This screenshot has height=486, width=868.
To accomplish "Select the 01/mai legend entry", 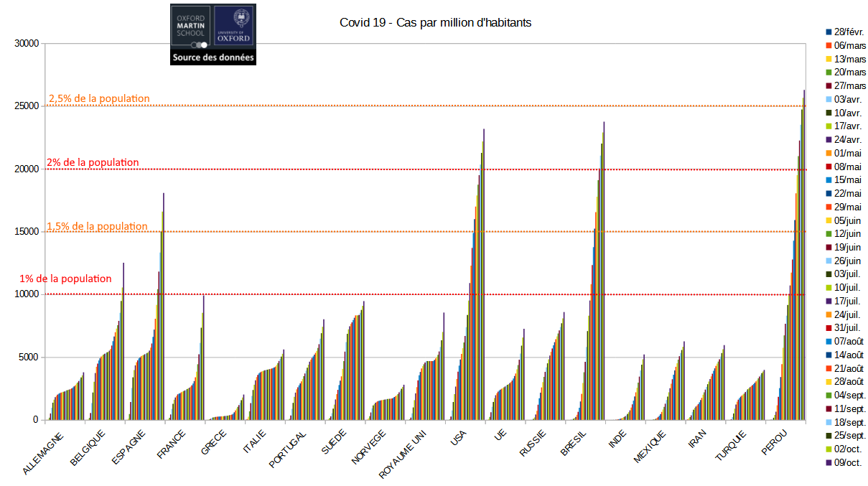I will point(847,153).
